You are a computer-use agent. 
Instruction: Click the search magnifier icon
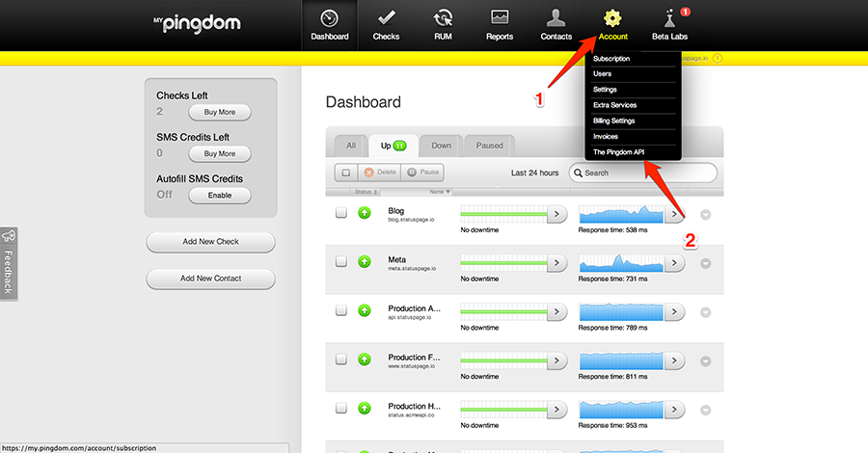pyautogui.click(x=578, y=173)
